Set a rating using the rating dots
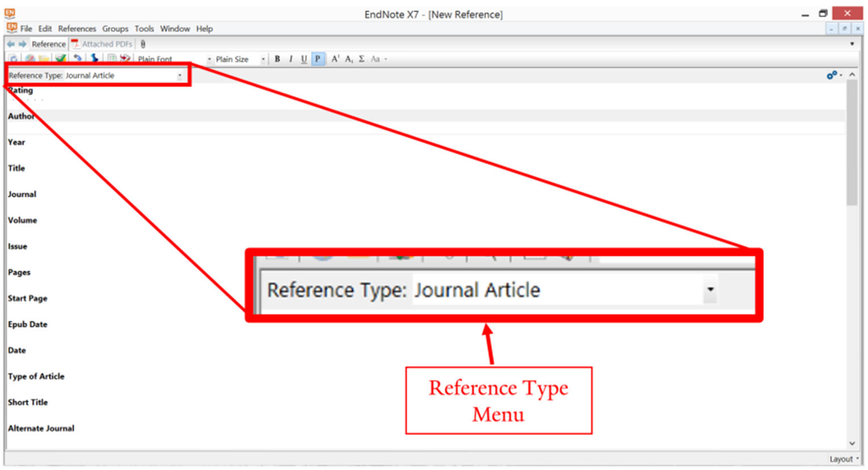This screenshot has width=868, height=470. tap(27, 100)
